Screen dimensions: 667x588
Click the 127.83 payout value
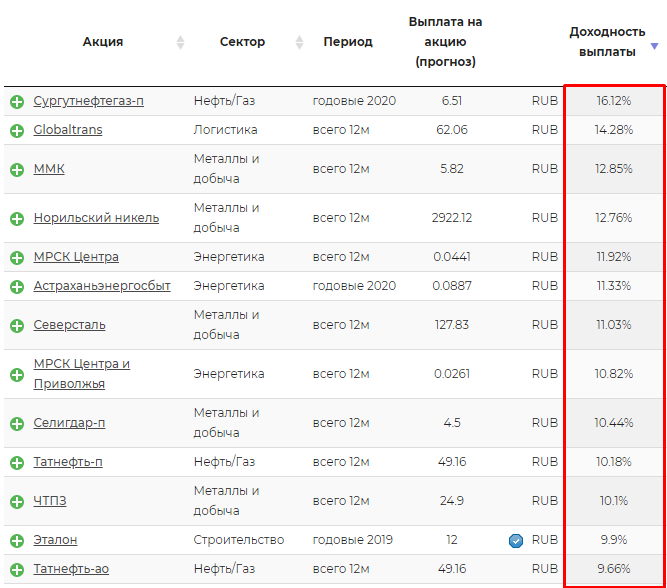[x=452, y=325]
